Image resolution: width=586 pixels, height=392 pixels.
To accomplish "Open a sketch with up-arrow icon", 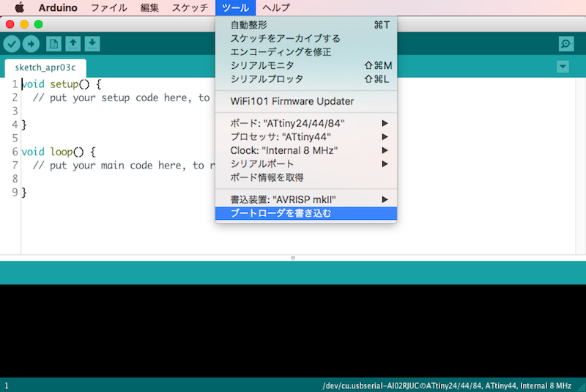I will (73, 44).
